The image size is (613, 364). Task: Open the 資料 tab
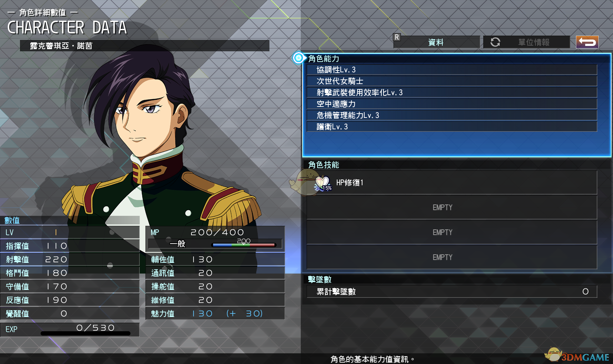pyautogui.click(x=436, y=42)
